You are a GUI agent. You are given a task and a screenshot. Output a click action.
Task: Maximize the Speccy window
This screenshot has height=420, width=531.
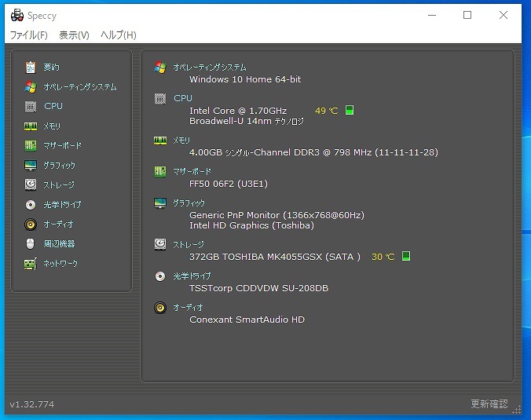(467, 15)
